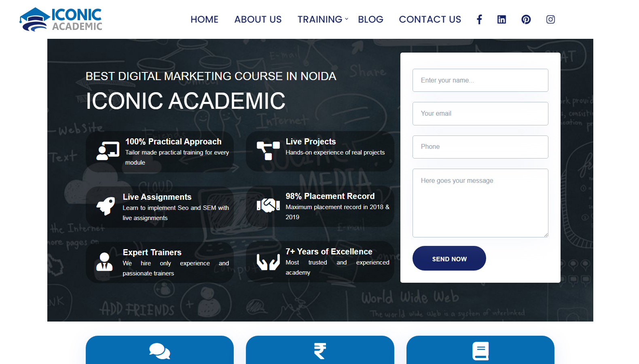Click the 7+ Years of Excellence heading
The width and height of the screenshot is (639, 364).
pyautogui.click(x=329, y=252)
